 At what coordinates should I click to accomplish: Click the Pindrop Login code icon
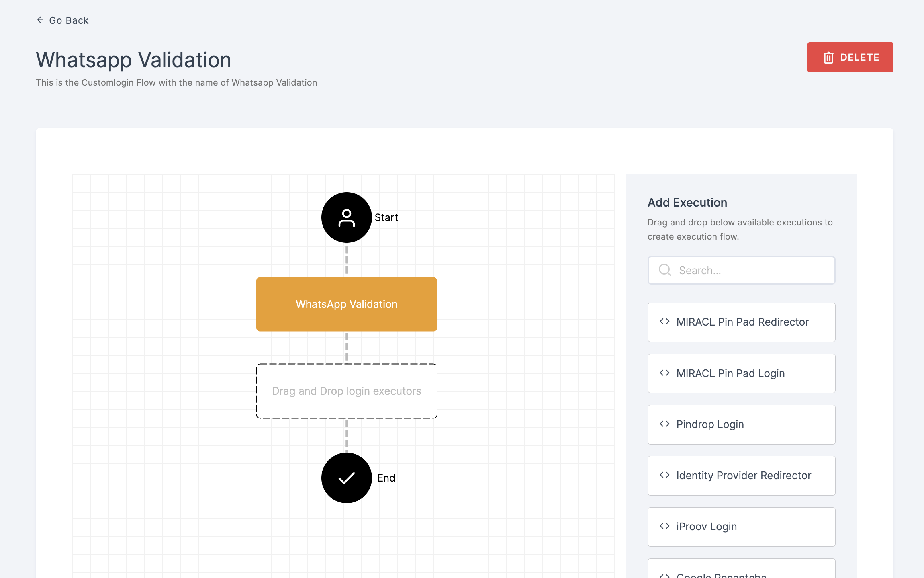click(x=664, y=424)
